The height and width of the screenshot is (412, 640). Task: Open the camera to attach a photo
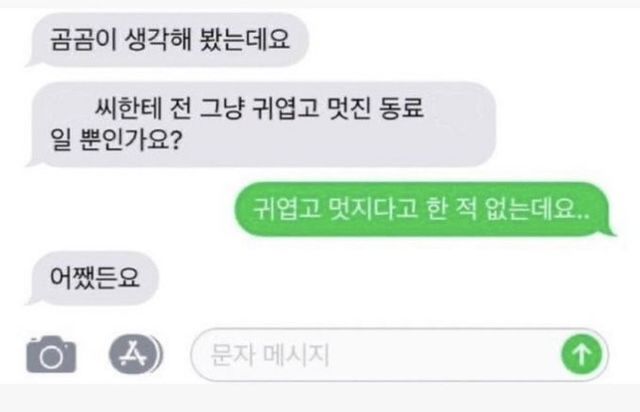tap(51, 354)
